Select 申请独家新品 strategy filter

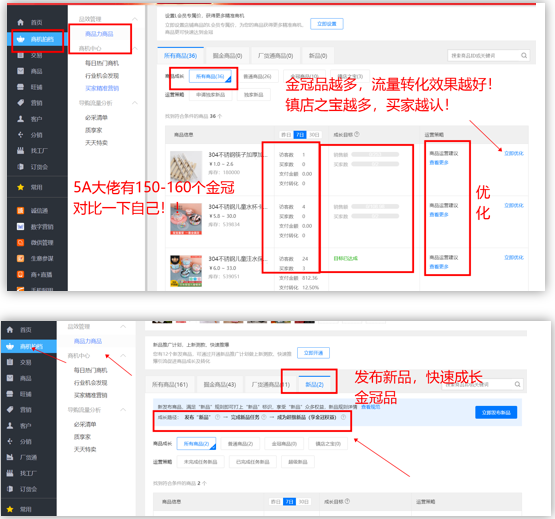pyautogui.click(x=211, y=95)
